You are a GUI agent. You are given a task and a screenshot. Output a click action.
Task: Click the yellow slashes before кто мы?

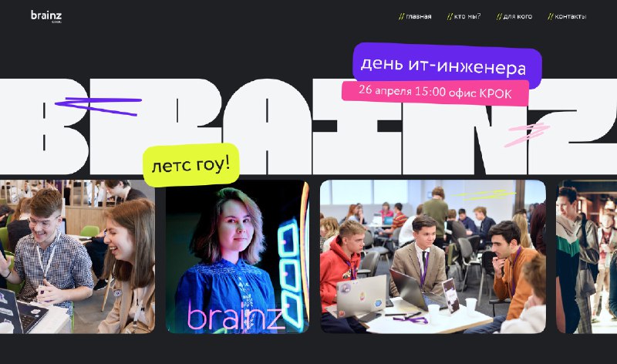[x=450, y=16]
